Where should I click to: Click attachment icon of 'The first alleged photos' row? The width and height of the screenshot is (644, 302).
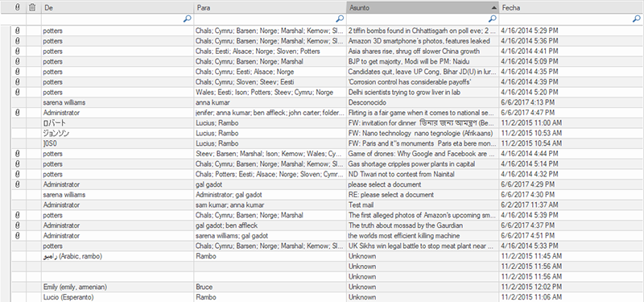coord(17,215)
